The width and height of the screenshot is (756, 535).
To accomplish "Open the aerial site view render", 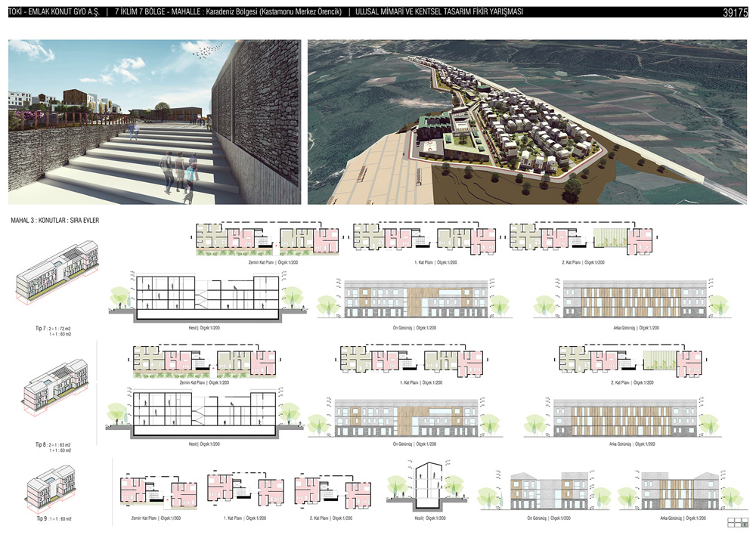I will [528, 122].
